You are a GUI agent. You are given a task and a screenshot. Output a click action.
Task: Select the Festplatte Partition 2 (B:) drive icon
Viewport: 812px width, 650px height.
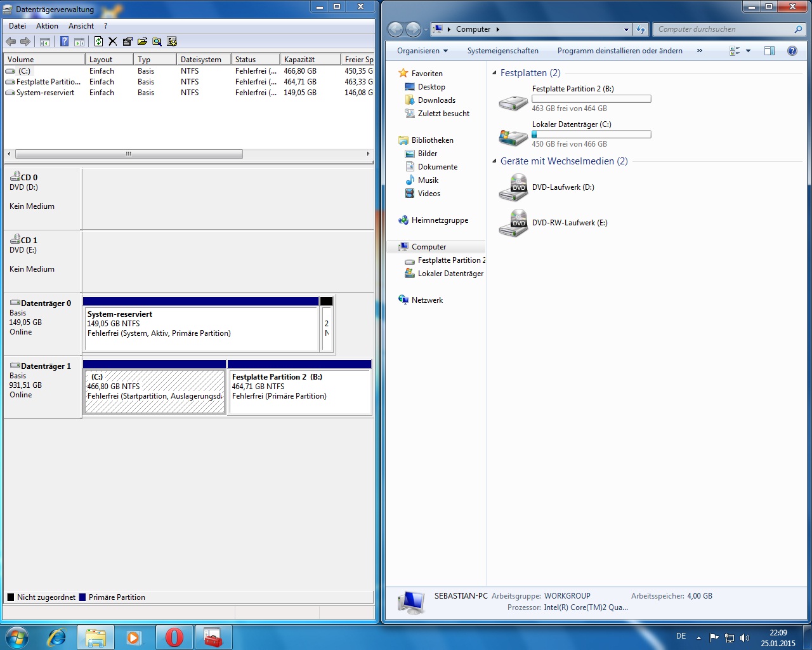pos(513,102)
